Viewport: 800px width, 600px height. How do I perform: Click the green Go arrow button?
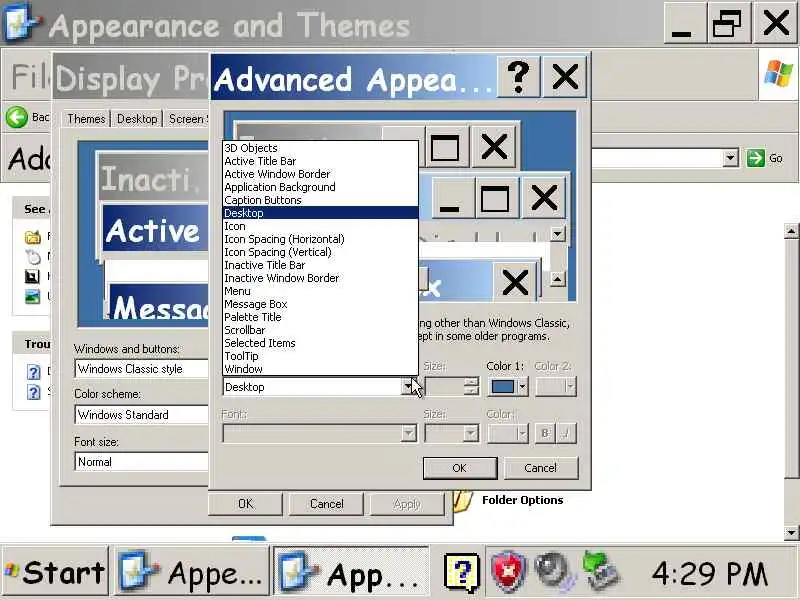[x=756, y=158]
